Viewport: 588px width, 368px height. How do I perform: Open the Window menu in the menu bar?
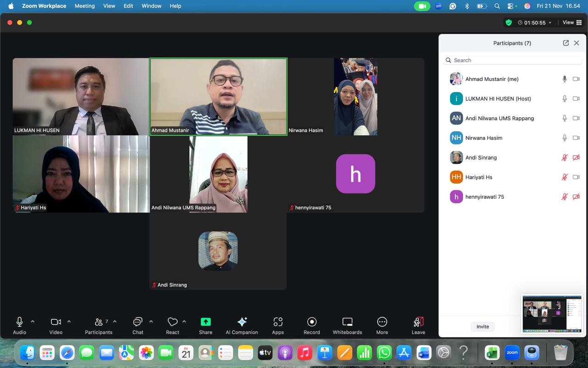tap(151, 6)
